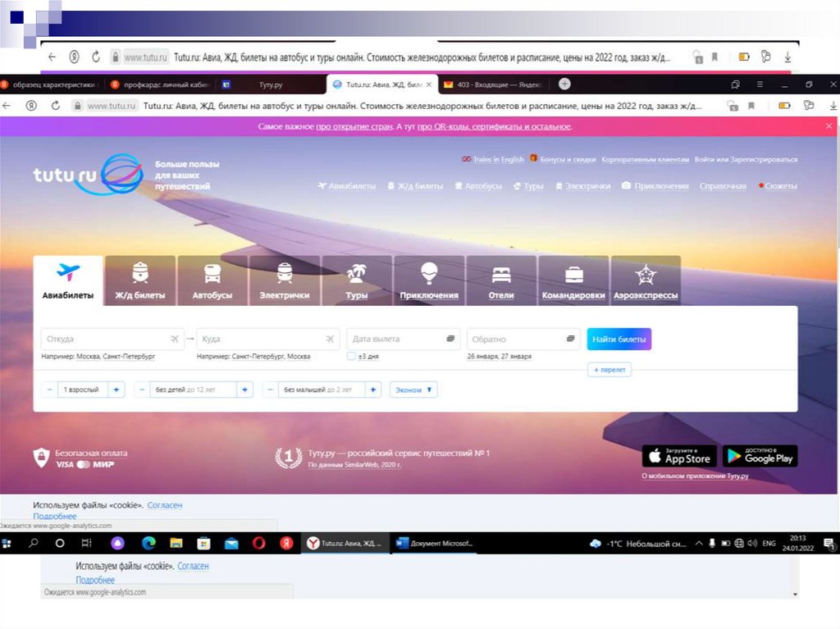Screen dimensions: 840x629
Task: Decrease the взрослый passenger count
Action: [49, 390]
